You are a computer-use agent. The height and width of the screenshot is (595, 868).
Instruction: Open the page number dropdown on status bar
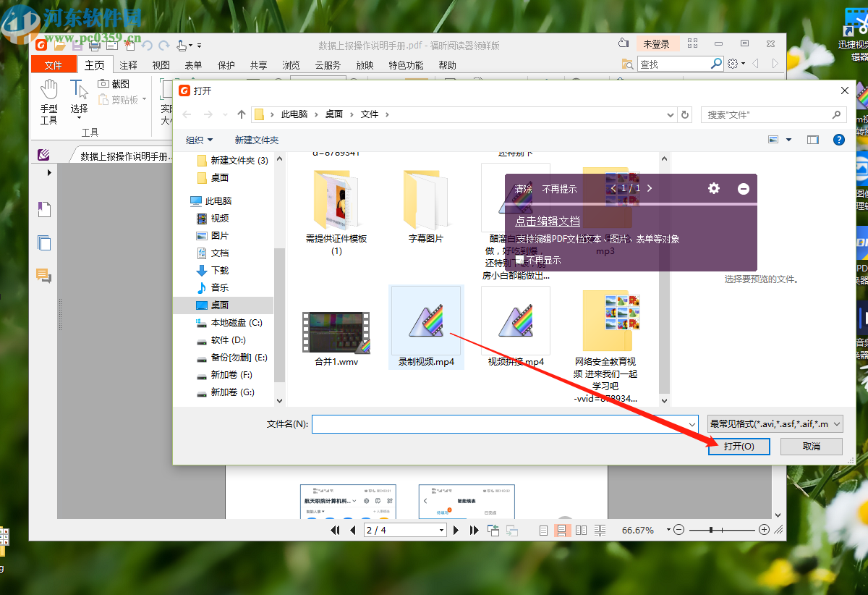click(442, 530)
